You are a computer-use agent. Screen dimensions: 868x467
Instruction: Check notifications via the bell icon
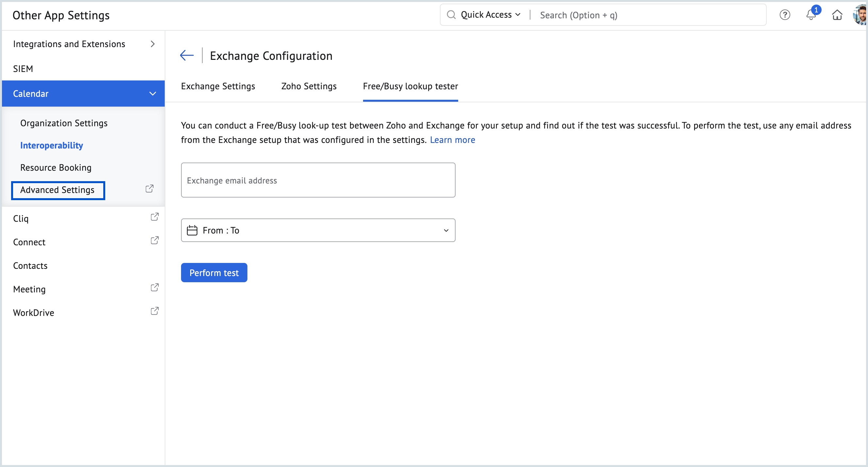point(811,15)
